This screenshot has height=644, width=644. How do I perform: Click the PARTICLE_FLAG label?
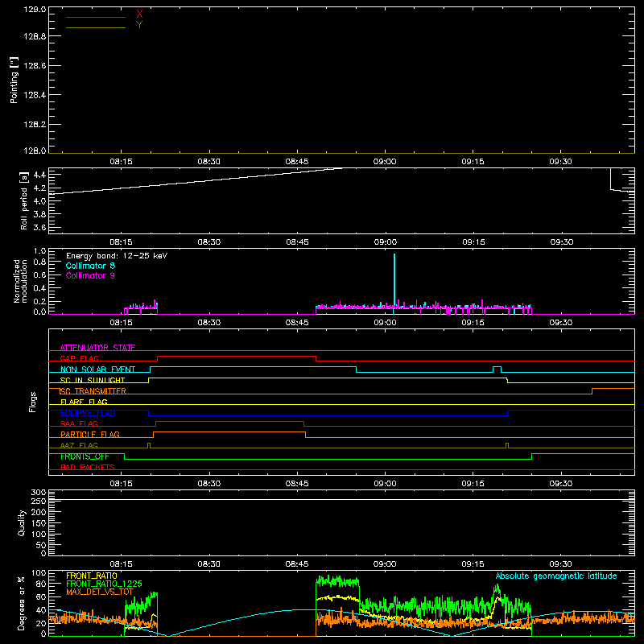point(90,434)
